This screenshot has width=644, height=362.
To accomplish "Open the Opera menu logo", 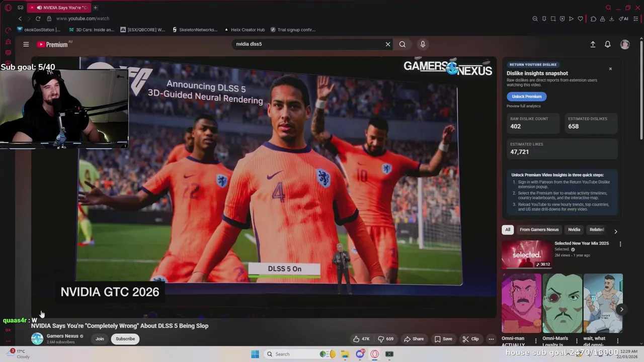I will tap(8, 8).
